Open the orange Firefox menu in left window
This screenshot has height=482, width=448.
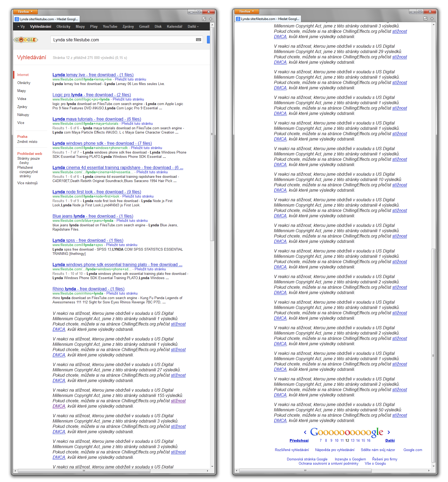click(x=25, y=12)
